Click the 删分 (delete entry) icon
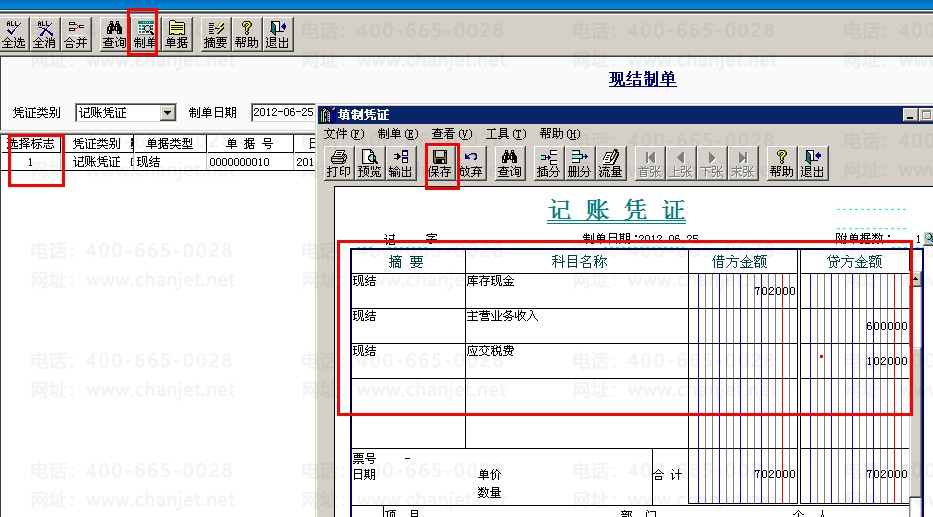Screen dimensions: 933x517 point(579,164)
